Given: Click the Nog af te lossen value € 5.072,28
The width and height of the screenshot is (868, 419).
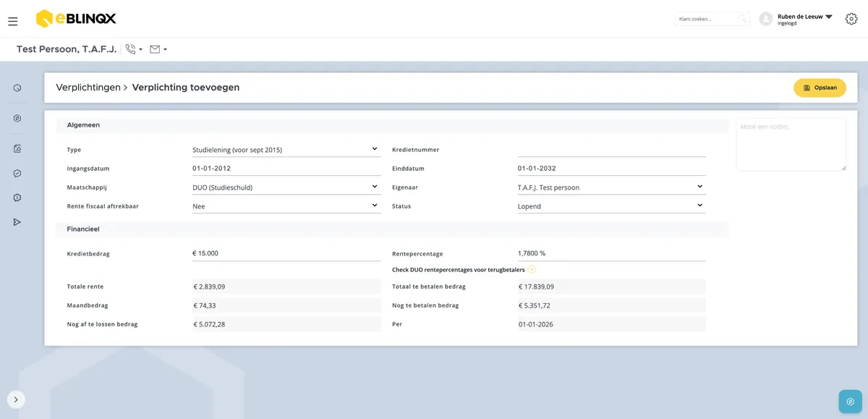Looking at the screenshot, I should pyautogui.click(x=286, y=324).
